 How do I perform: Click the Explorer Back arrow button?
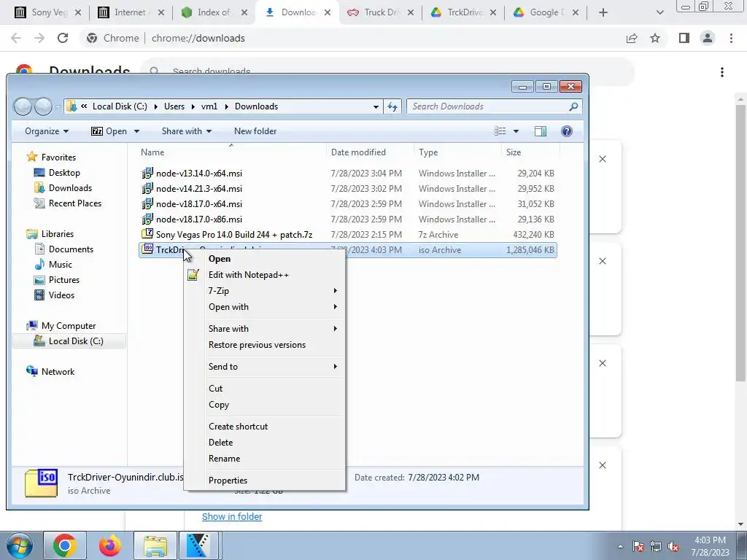coord(23,106)
